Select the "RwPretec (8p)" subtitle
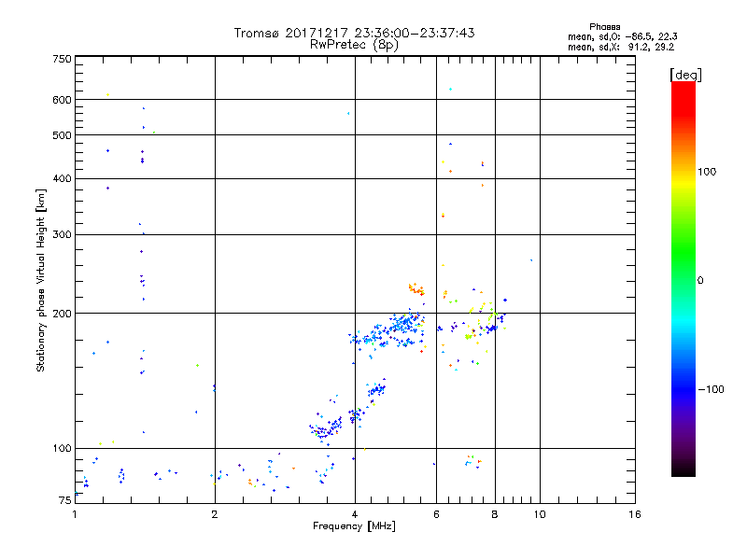 [354, 45]
